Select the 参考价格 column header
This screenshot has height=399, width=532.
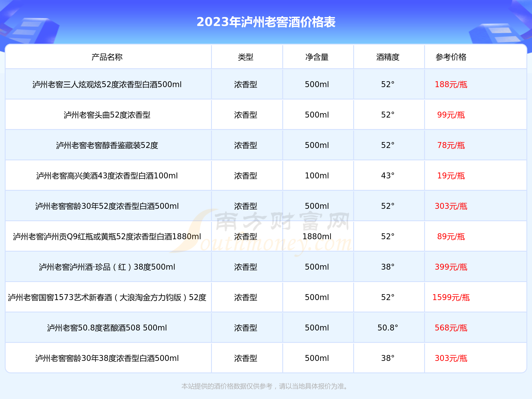click(x=451, y=57)
